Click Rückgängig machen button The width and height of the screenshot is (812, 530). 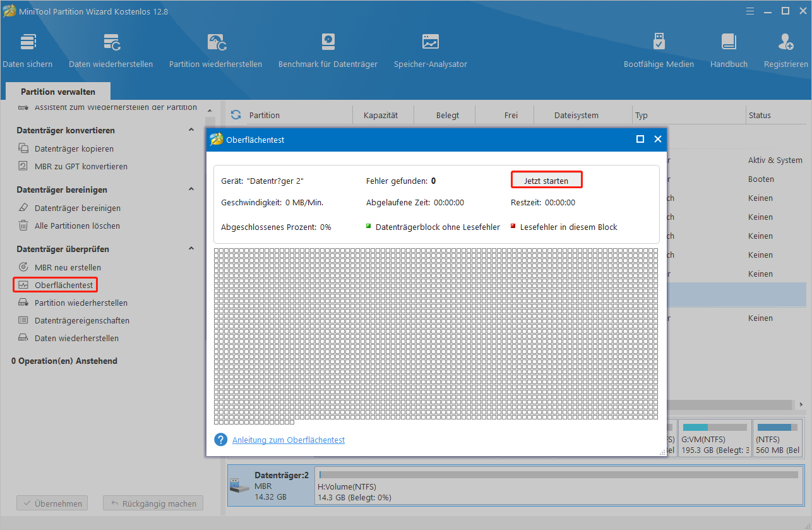[153, 503]
